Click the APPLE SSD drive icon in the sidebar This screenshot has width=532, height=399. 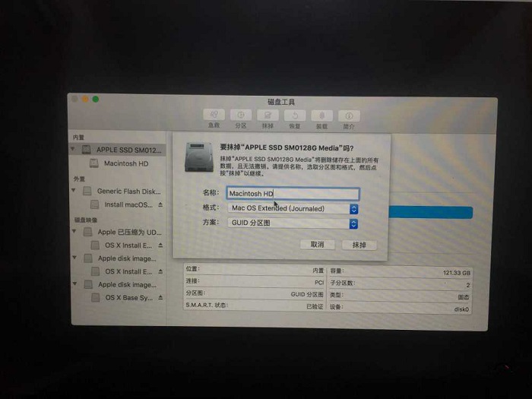pyautogui.click(x=87, y=149)
